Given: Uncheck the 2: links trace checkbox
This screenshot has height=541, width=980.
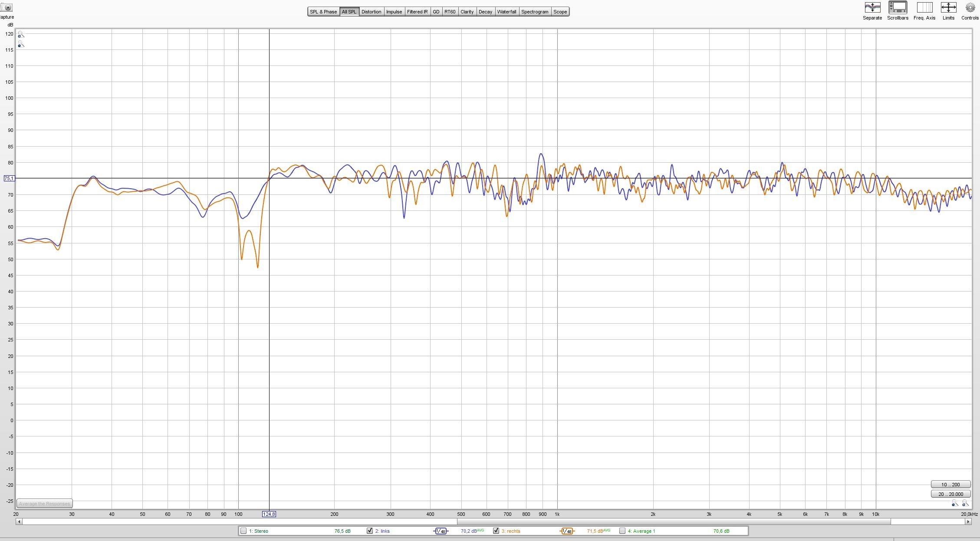Looking at the screenshot, I should pos(370,531).
